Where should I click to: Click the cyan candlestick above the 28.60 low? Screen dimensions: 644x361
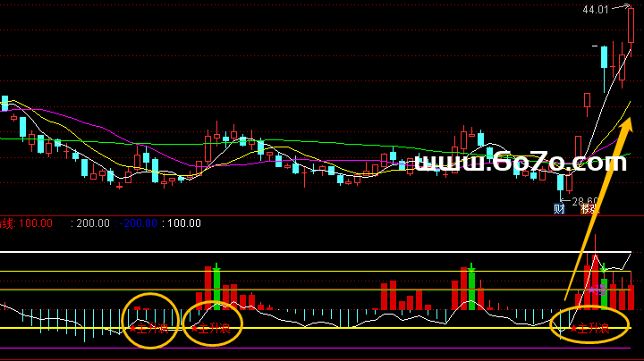pyautogui.click(x=562, y=182)
